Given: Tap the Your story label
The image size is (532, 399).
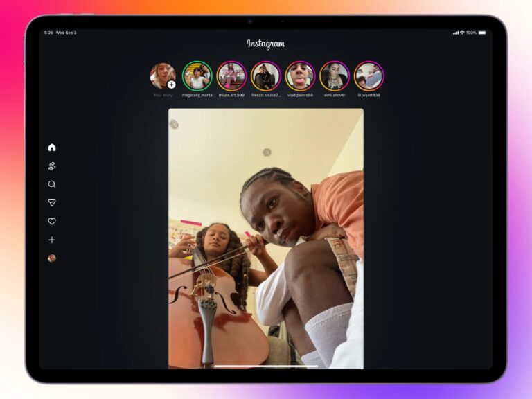Looking at the screenshot, I should click(163, 96).
